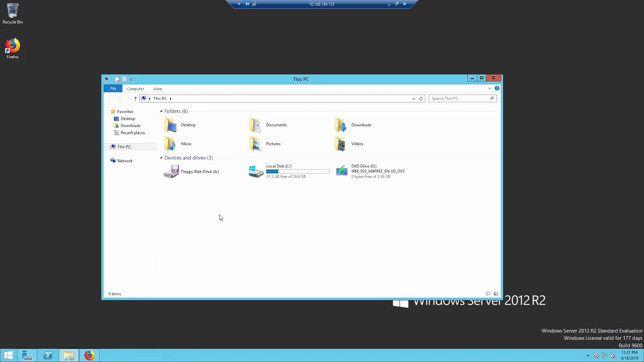Select Network in the navigation pane
The height and width of the screenshot is (362, 644).
point(121,161)
